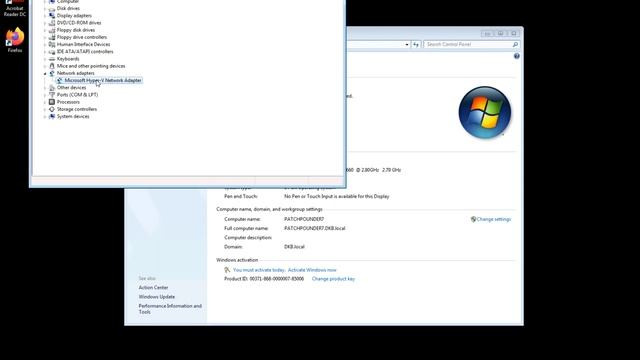640x360 pixels.
Task: Select Microsoft Hyper-V Network Adapter
Action: click(x=103, y=80)
